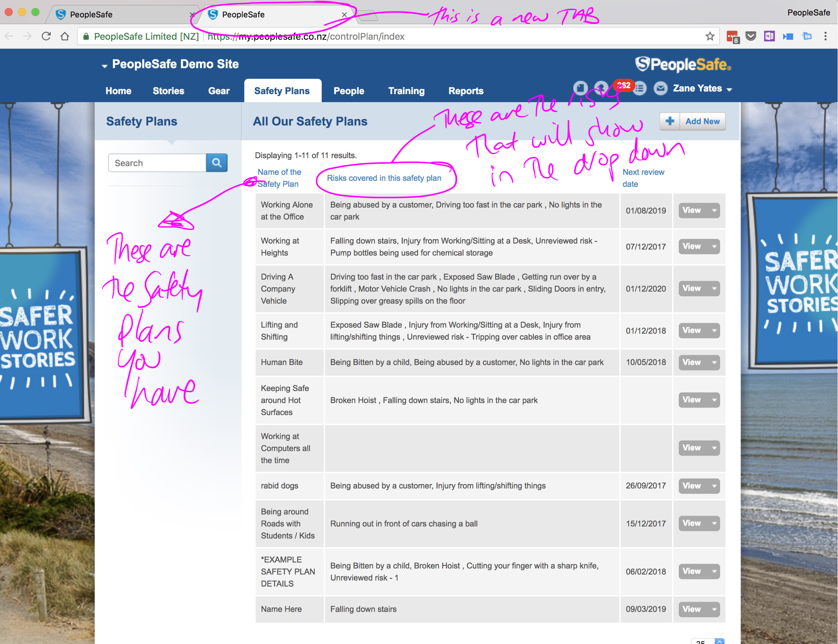Viewport: 838px width, 644px height.
Task: Click the Search input field
Action: point(157,163)
